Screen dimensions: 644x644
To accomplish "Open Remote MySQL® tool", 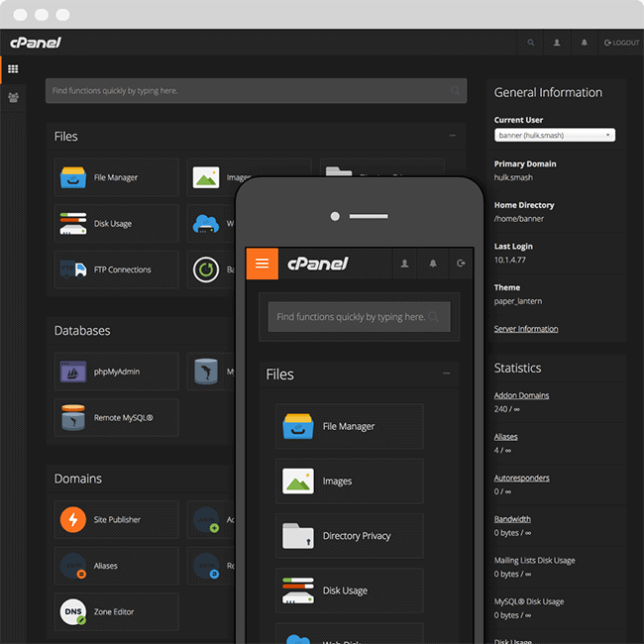I will point(116,417).
